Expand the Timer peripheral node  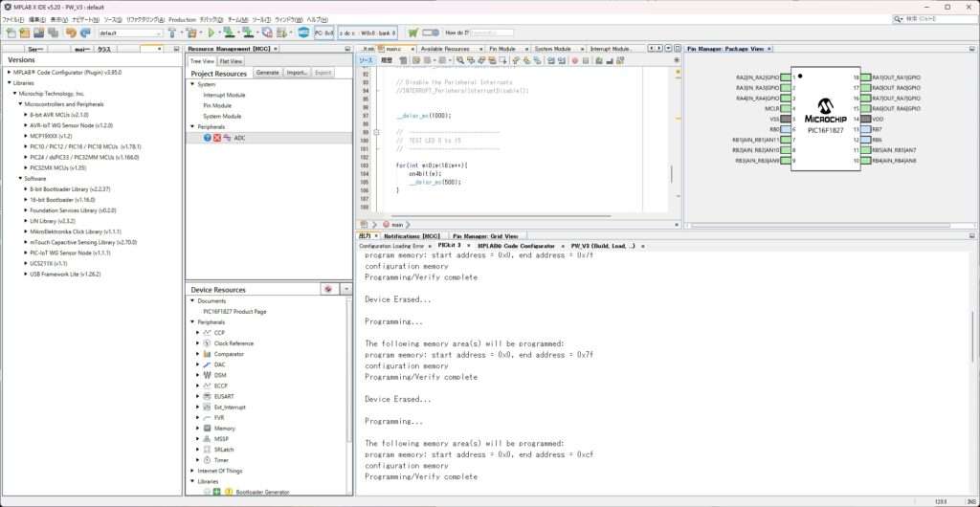(x=198, y=460)
